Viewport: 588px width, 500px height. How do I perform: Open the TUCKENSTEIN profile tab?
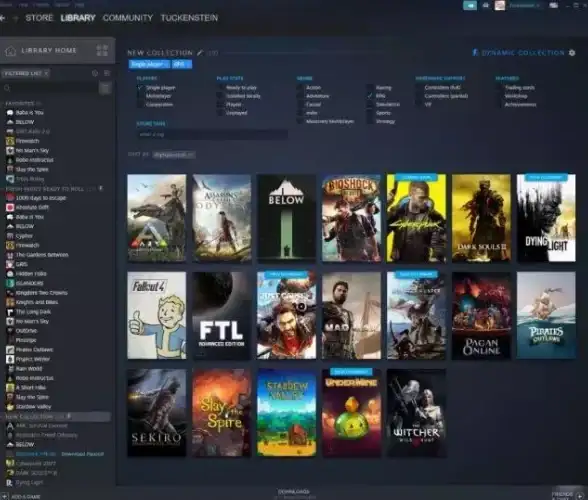click(x=189, y=18)
